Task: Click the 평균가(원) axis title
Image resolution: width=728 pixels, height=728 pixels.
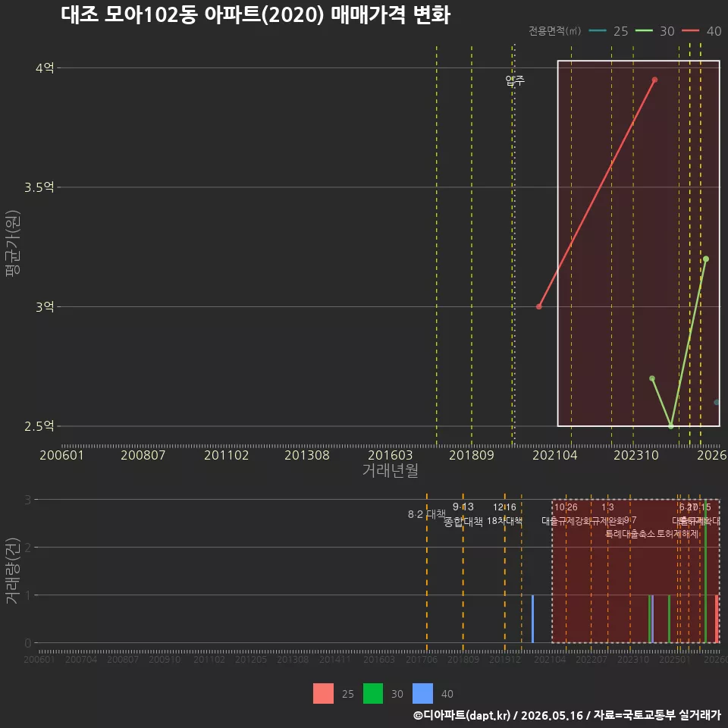Action: [13, 243]
